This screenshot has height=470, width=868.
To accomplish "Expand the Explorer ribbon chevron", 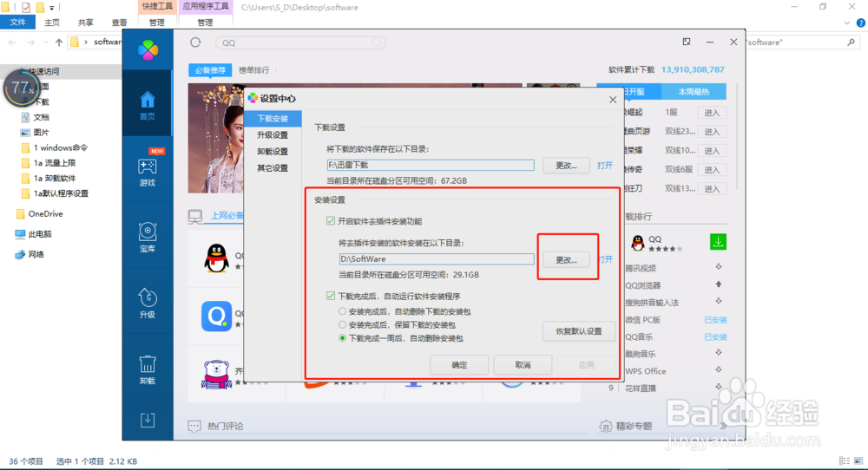I will coord(847,23).
